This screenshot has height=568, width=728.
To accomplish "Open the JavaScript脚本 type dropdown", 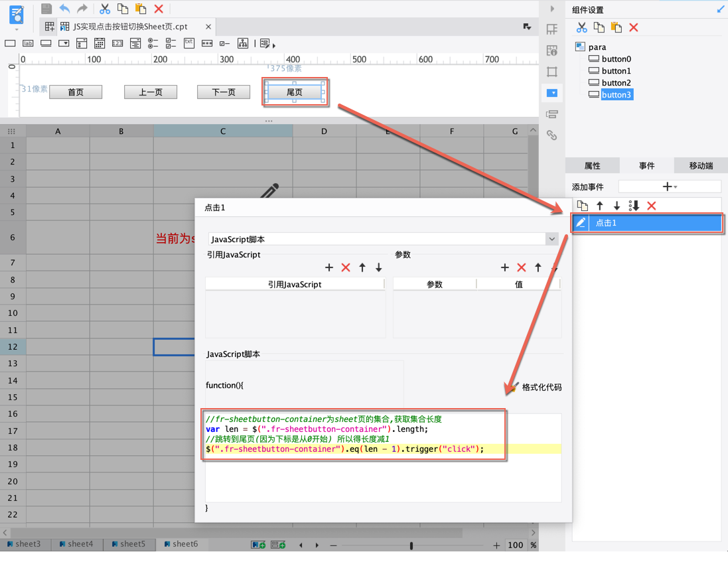I will [x=551, y=239].
